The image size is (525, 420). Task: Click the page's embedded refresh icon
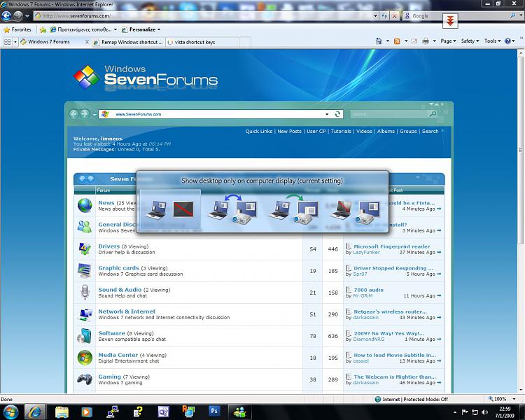click(x=337, y=114)
